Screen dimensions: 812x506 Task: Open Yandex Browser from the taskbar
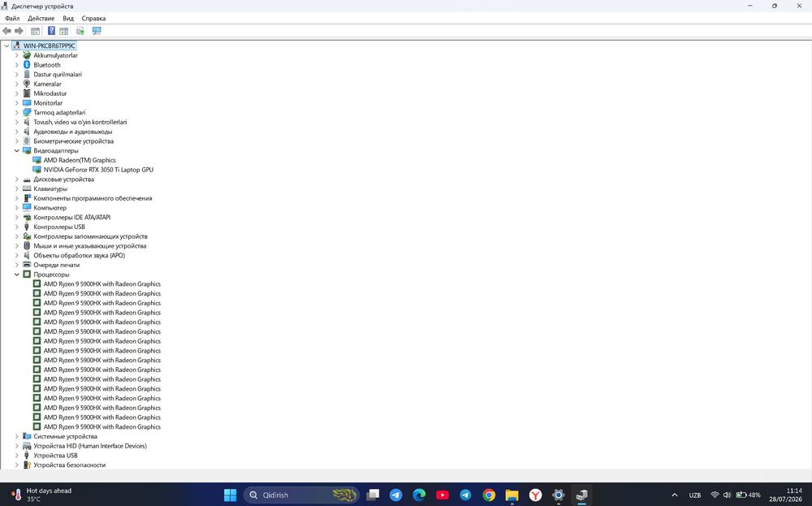tap(535, 495)
